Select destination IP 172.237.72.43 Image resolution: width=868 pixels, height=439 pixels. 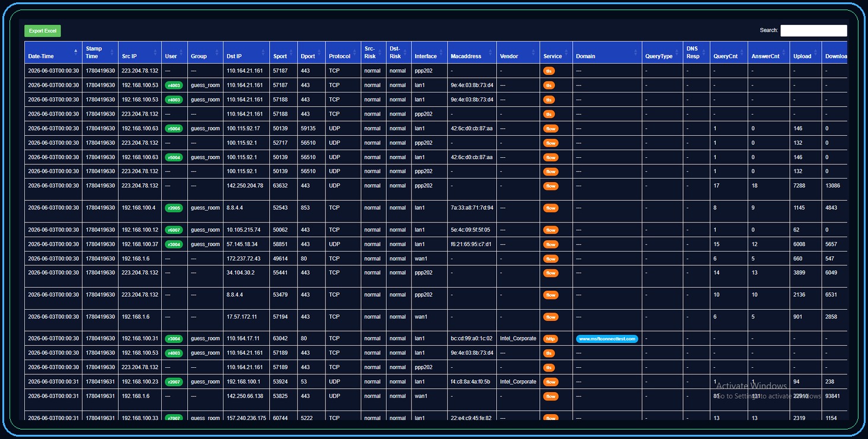[244, 259]
